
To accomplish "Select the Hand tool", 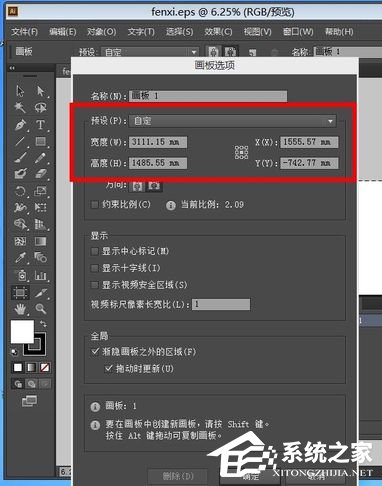I will [20, 309].
